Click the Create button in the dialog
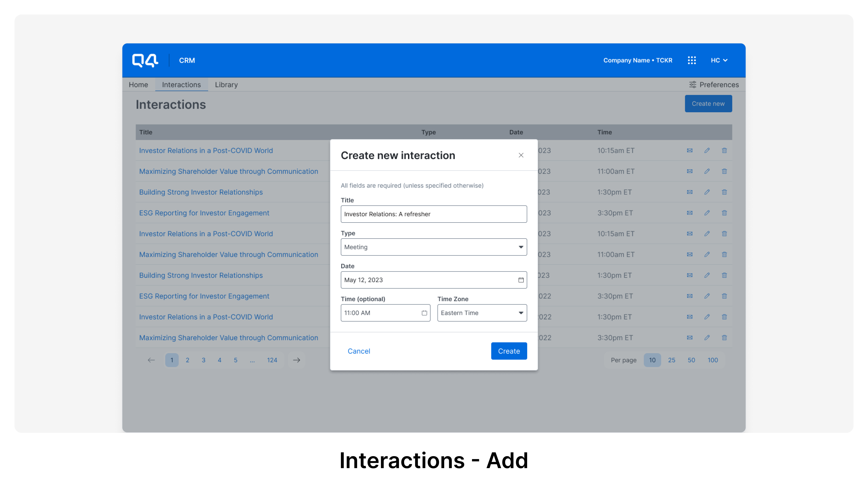This screenshot has height=488, width=868. pyautogui.click(x=509, y=351)
